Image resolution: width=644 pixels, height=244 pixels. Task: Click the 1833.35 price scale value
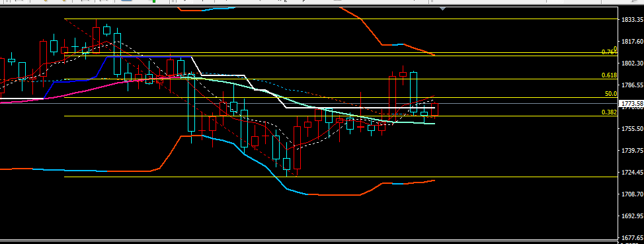point(633,19)
